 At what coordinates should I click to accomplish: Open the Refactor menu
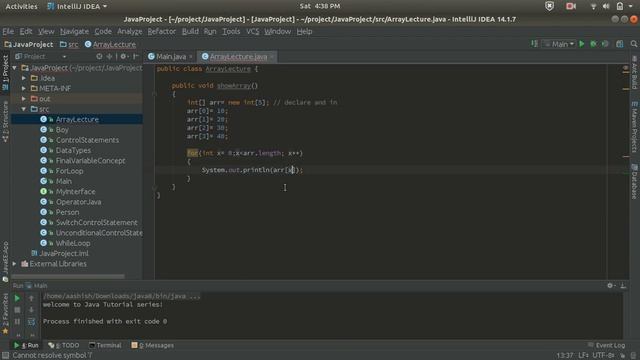tap(162, 31)
